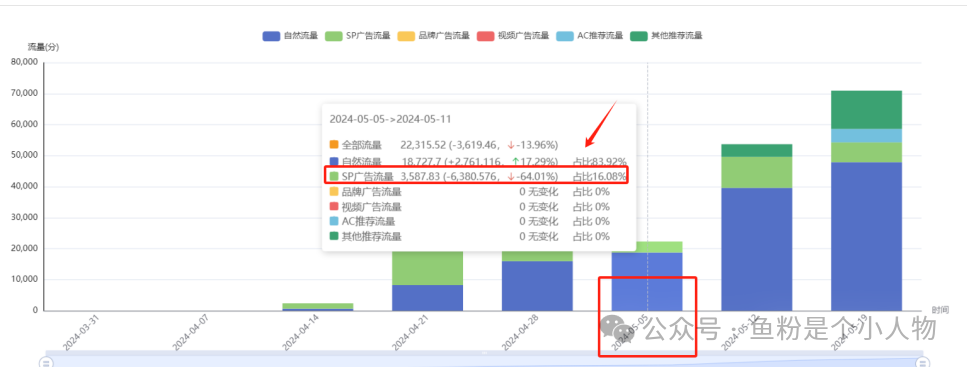The width and height of the screenshot is (967, 367).
Task: Click the SP广告流量 row in the tooltip
Action: pyautogui.click(x=478, y=176)
